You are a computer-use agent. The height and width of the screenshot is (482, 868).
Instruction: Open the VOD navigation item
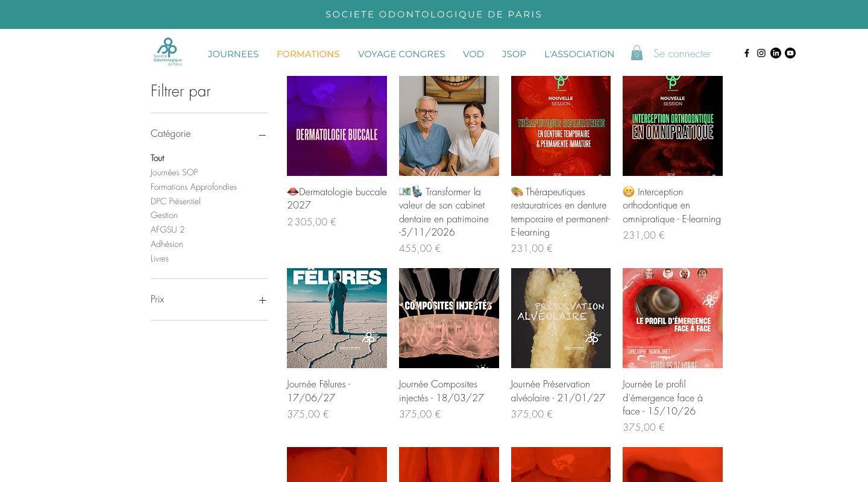(x=473, y=54)
